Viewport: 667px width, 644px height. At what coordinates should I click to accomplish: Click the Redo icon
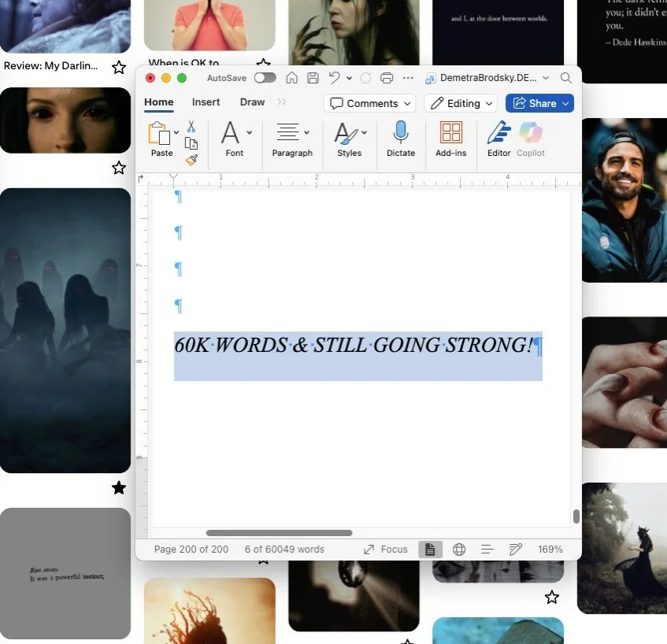coord(365,78)
